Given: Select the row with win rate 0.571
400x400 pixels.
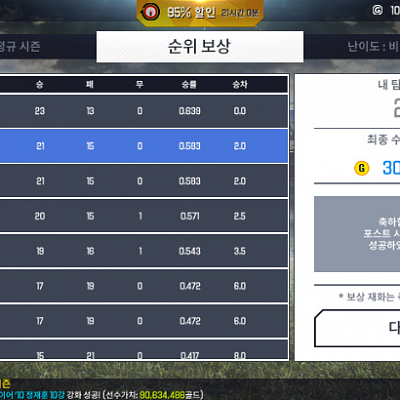Looking at the screenshot, I should [x=144, y=216].
